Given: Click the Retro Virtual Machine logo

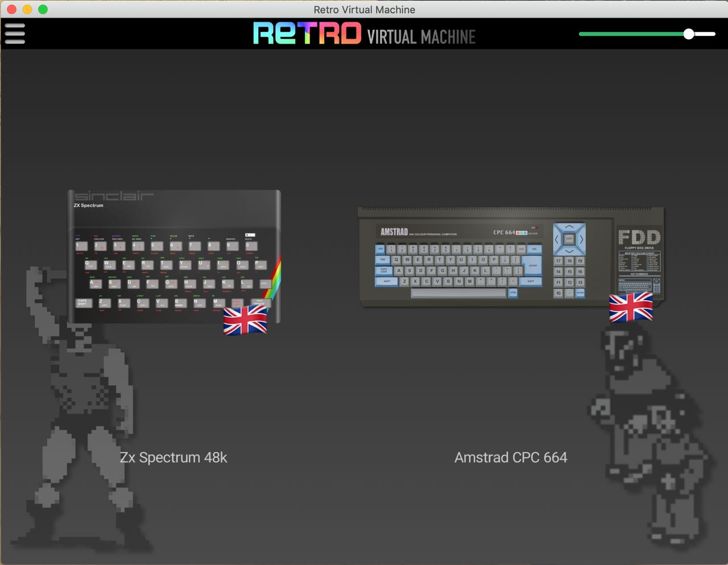Looking at the screenshot, I should point(364,34).
